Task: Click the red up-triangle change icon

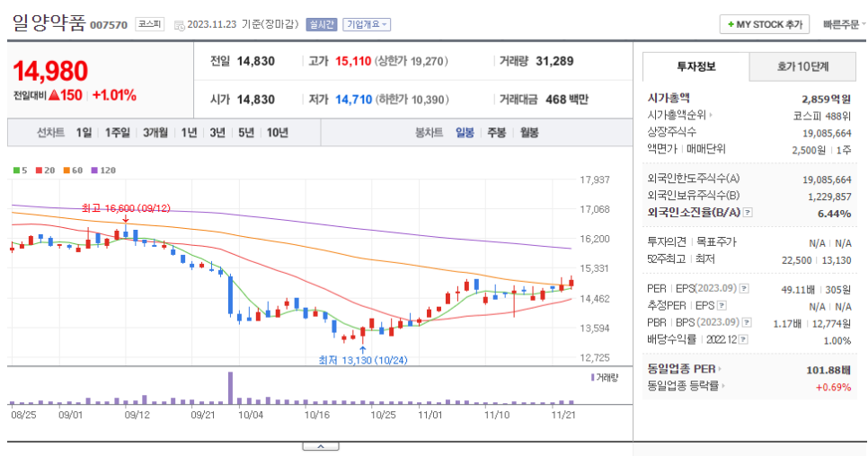Action: 54,95
